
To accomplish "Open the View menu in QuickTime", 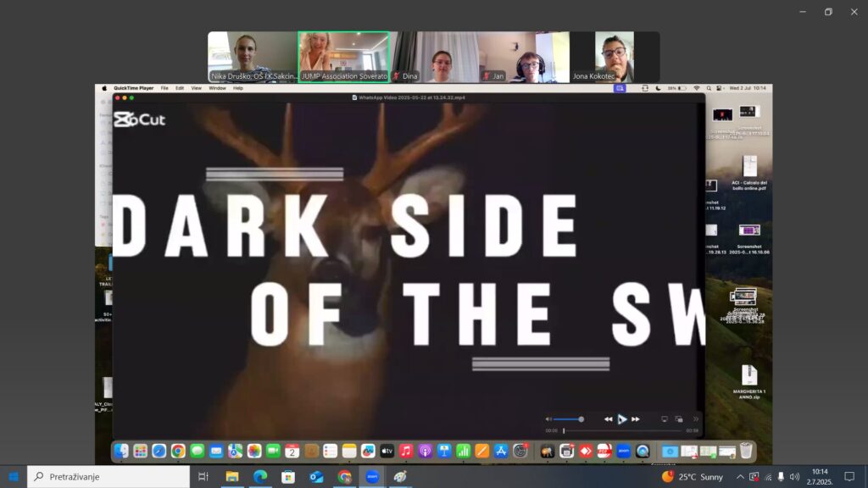I will coord(196,88).
